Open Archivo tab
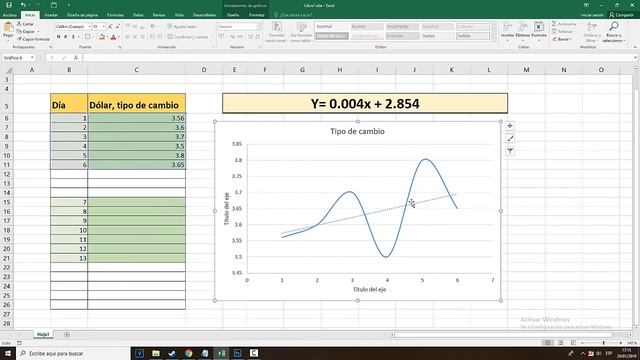 [x=10, y=15]
